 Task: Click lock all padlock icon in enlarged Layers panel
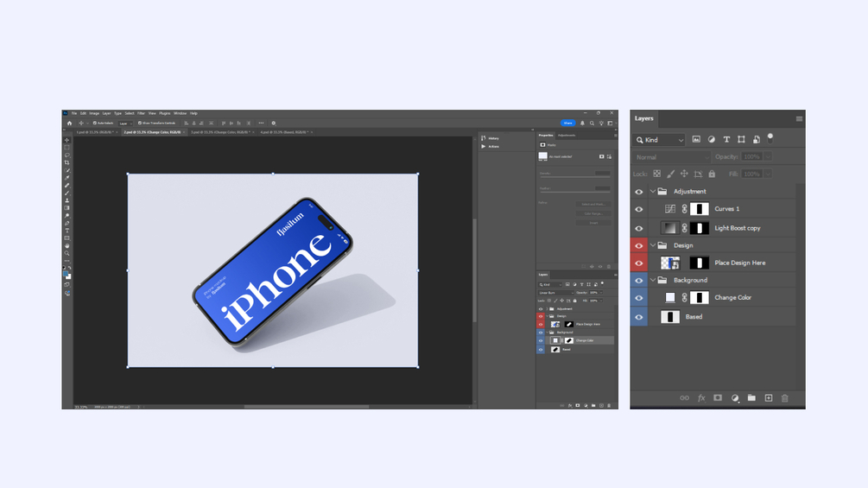[712, 174]
